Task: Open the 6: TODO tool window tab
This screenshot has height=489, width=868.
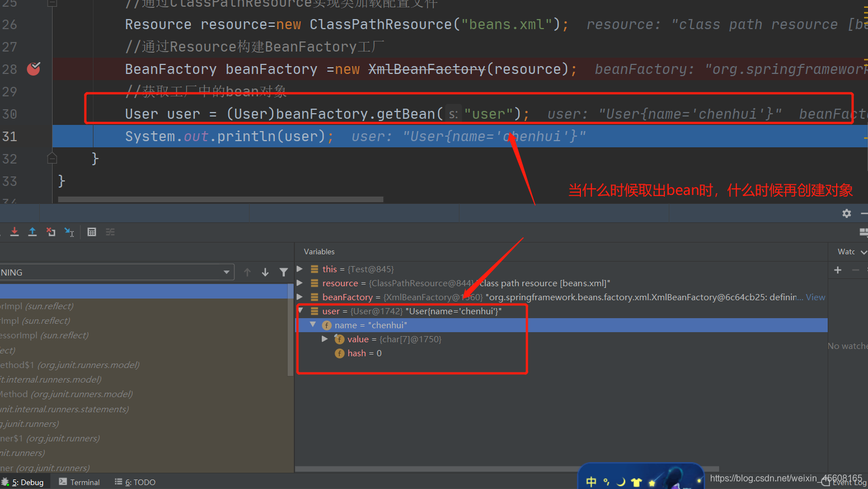Action: tap(135, 482)
